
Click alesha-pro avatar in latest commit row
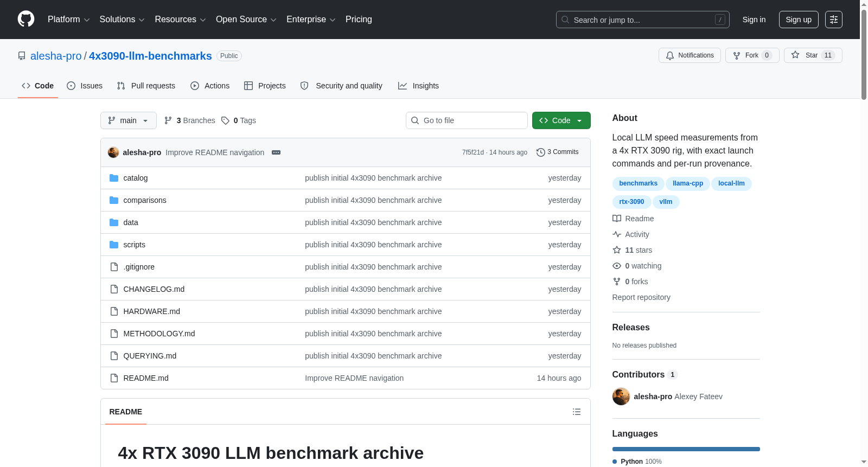click(x=113, y=152)
